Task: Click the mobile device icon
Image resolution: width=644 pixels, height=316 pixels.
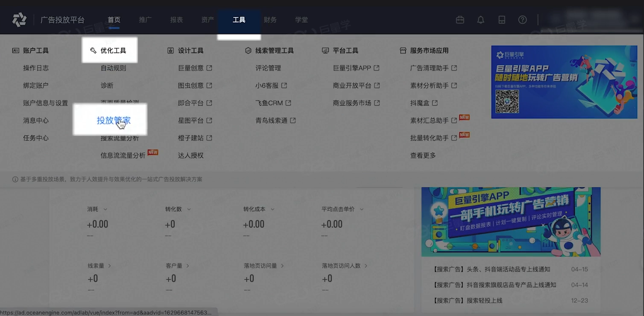Action: pyautogui.click(x=502, y=20)
